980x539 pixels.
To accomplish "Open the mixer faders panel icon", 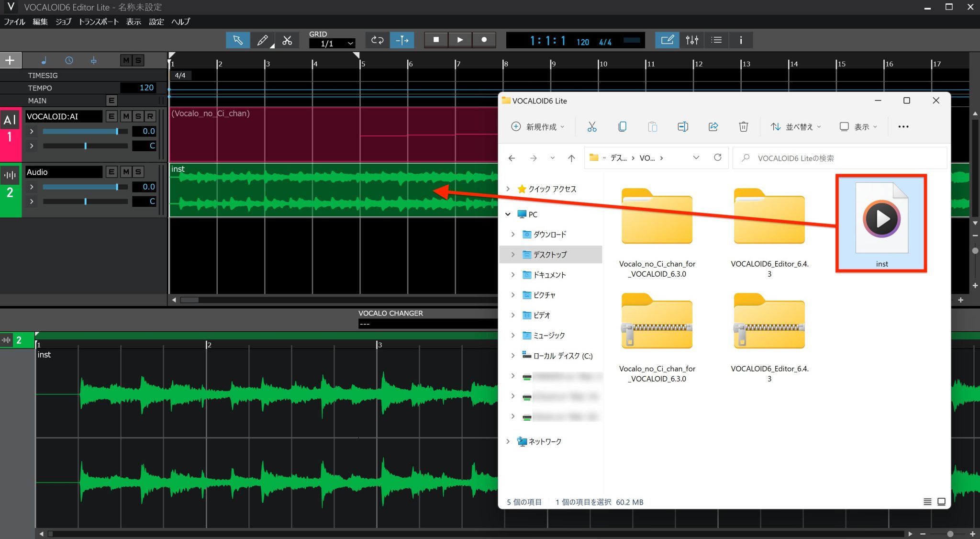I will pyautogui.click(x=692, y=40).
